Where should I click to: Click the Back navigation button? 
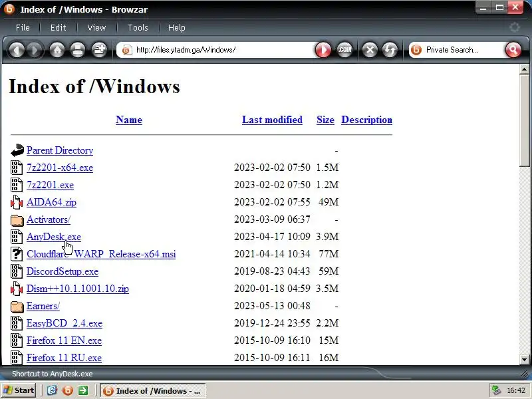[x=16, y=51]
